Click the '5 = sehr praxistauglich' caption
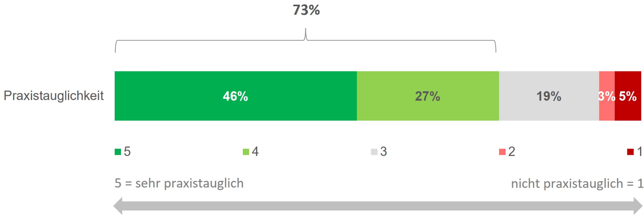 click(x=179, y=183)
